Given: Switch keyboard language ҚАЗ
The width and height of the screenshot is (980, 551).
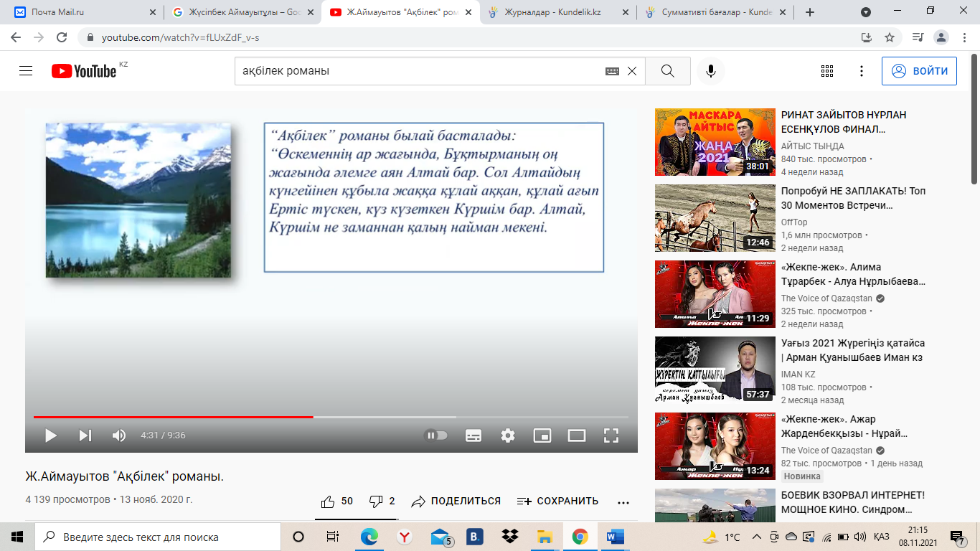Looking at the screenshot, I should [x=882, y=537].
